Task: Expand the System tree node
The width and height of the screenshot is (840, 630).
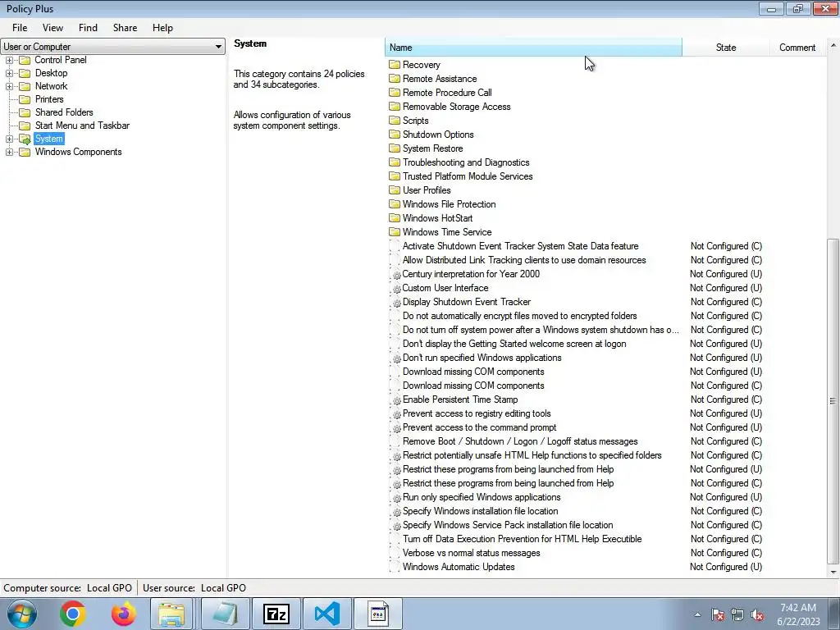Action: click(x=9, y=139)
